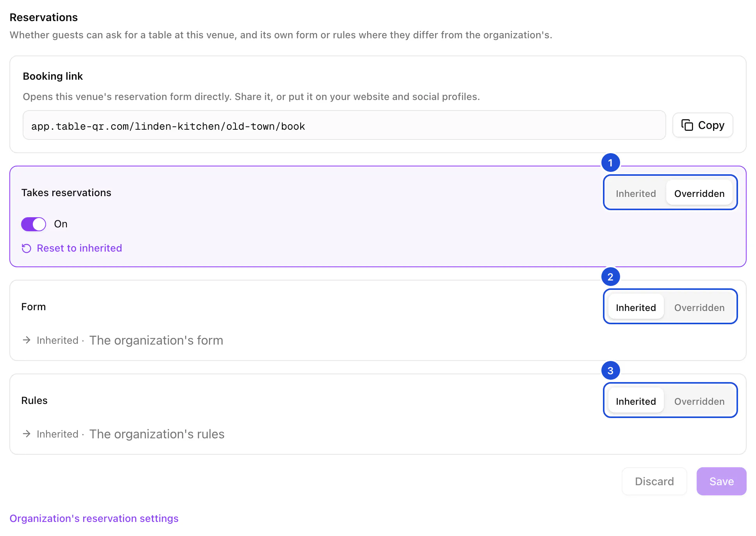Click the Takes reservations label
The height and width of the screenshot is (536, 756).
66,193
